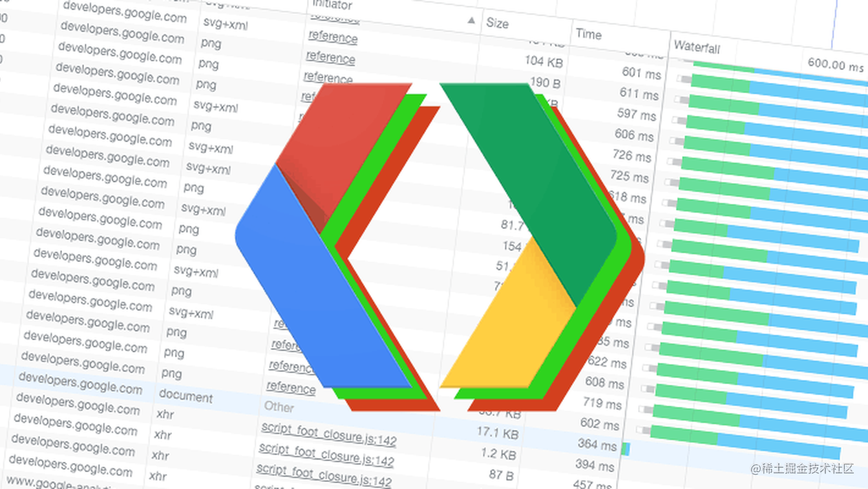Screen dimensions: 868x489
Task: Select the 104 KB size cell
Action: (544, 61)
